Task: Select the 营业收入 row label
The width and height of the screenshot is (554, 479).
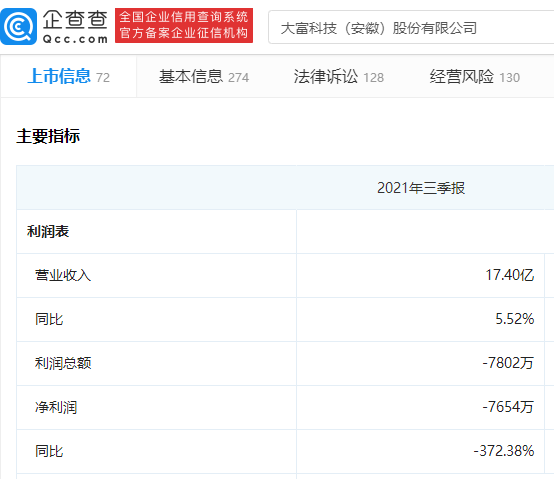Action: 63,275
